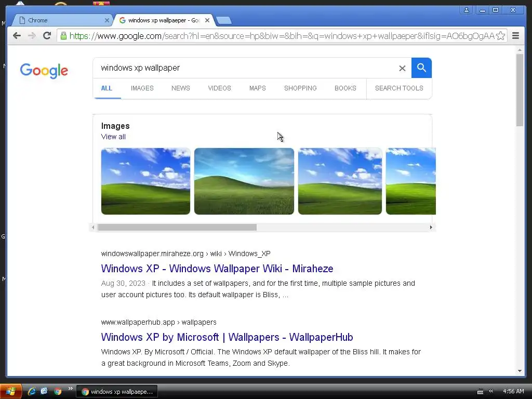Open the Windows Start button
The width and height of the screenshot is (532, 399).
point(11,392)
